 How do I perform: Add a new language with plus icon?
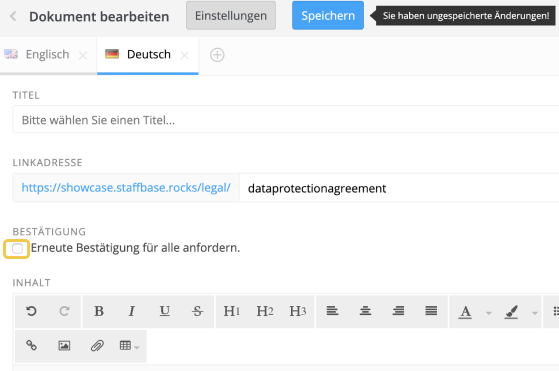[x=217, y=55]
